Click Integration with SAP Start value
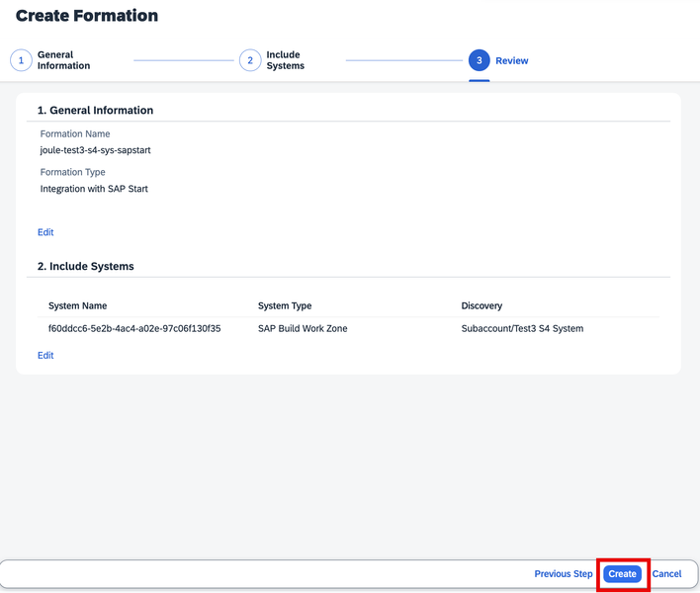 click(x=94, y=189)
